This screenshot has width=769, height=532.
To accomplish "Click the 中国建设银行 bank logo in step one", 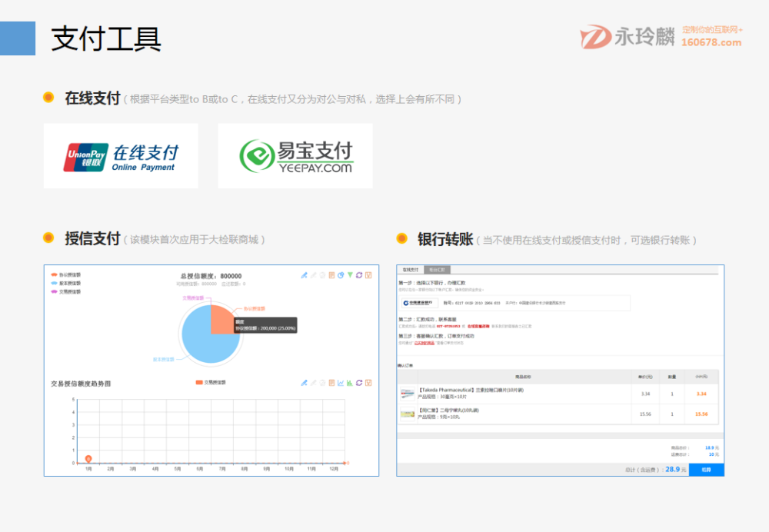I will click(x=419, y=303).
